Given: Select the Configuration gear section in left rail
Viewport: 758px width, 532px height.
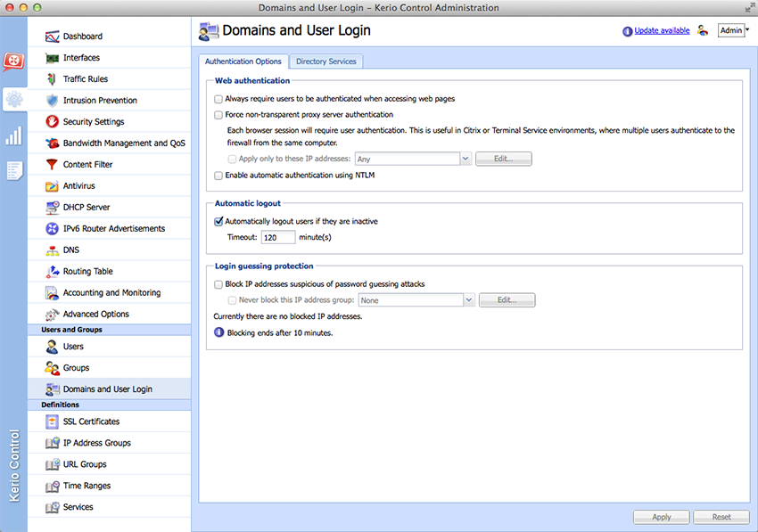Looking at the screenshot, I should tap(14, 99).
